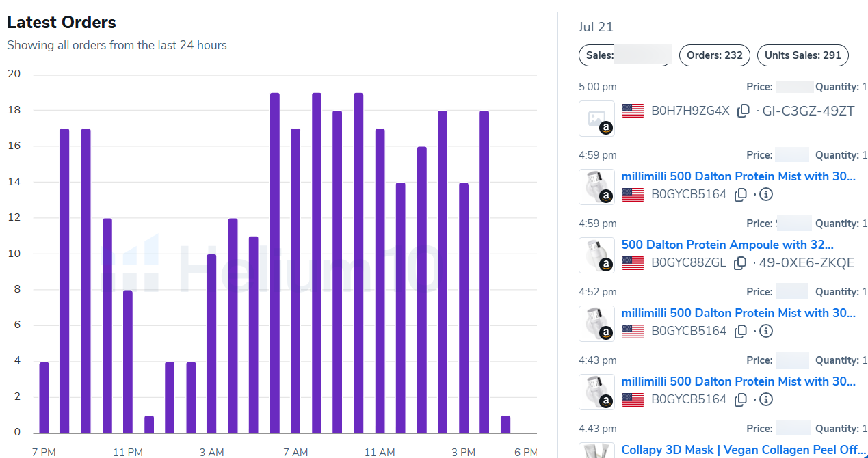Click the short bar above 6 PM in chart
This screenshot has height=458, width=868.
tap(505, 425)
